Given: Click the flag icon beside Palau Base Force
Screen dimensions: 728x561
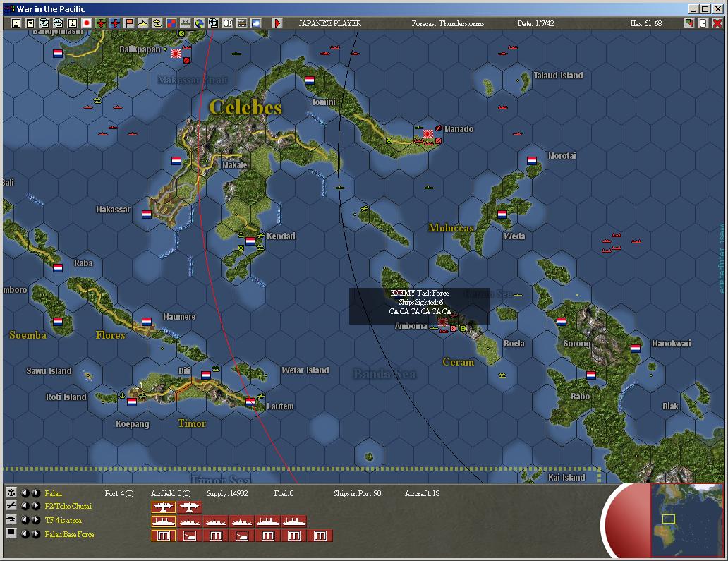Looking at the screenshot, I should [11, 533].
